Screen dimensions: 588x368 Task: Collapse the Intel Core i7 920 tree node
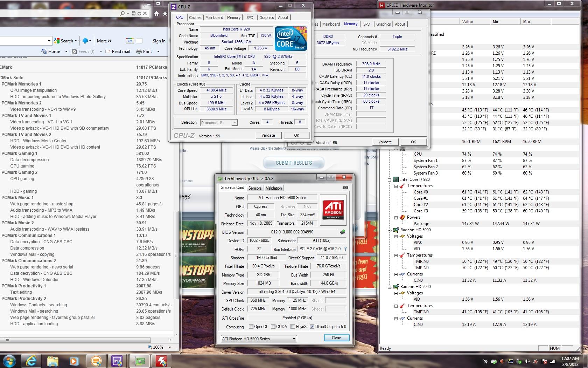(x=389, y=179)
